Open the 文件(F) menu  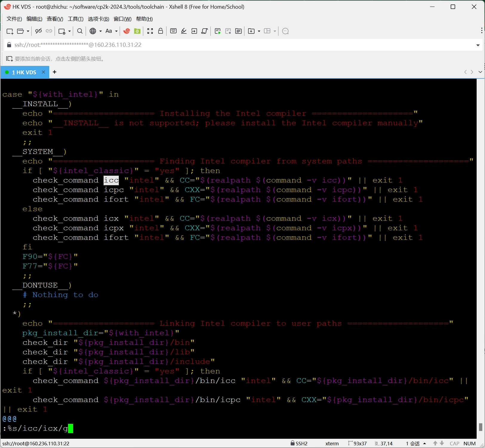(x=14, y=19)
